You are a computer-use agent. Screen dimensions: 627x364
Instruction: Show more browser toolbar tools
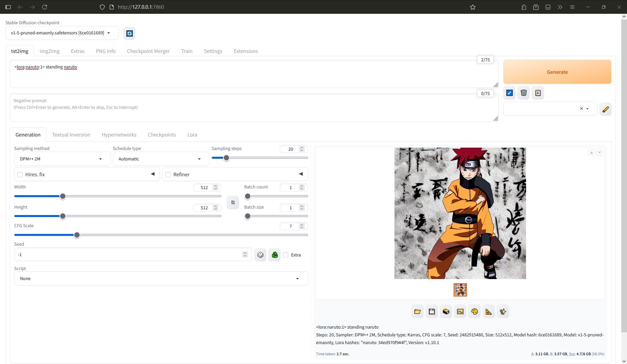(x=560, y=7)
